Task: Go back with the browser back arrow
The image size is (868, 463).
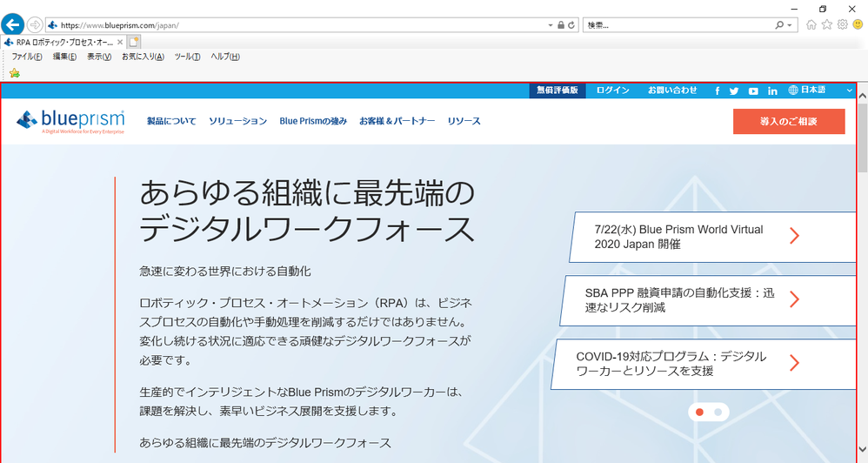Action: (x=12, y=25)
